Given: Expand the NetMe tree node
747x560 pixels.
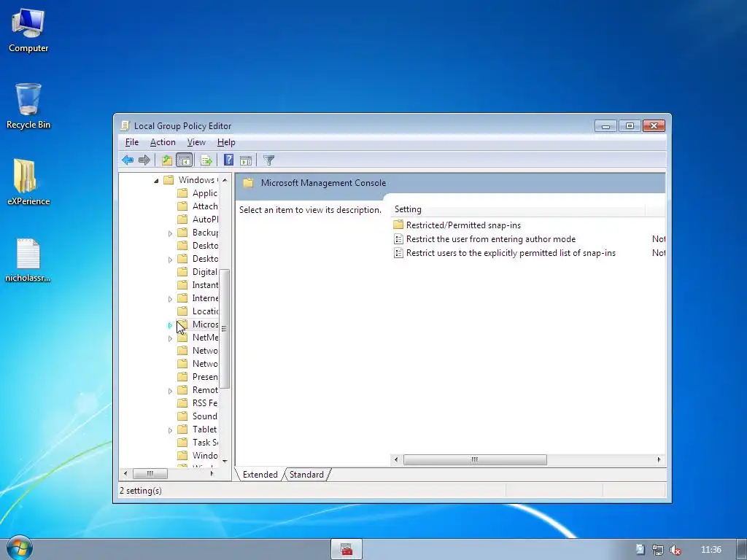Looking at the screenshot, I should click(x=170, y=338).
